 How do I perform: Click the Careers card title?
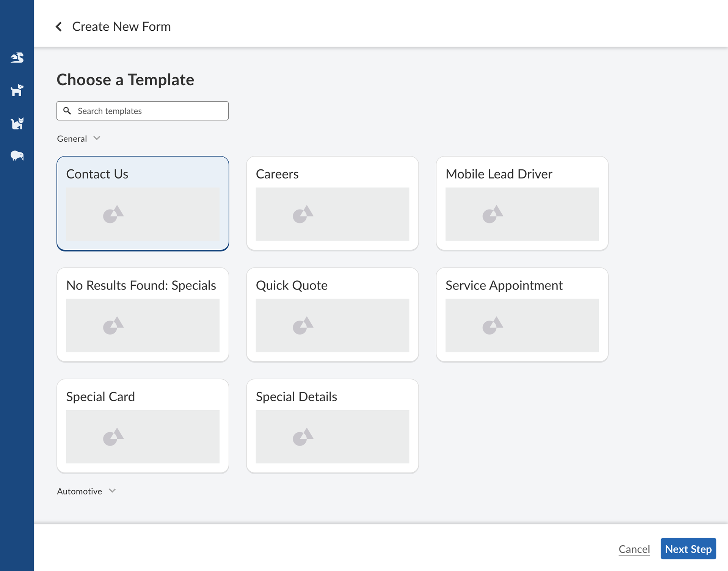[277, 174]
